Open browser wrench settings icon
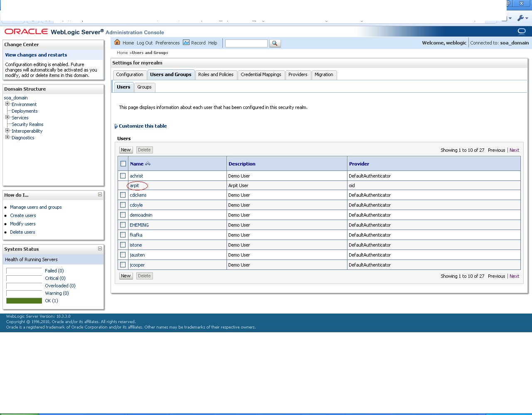 520,18
